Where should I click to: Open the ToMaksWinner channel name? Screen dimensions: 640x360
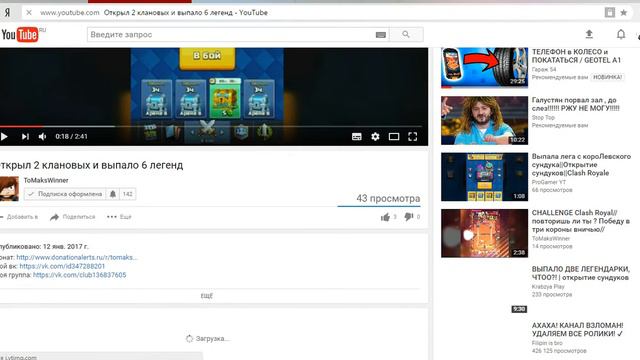[46, 180]
